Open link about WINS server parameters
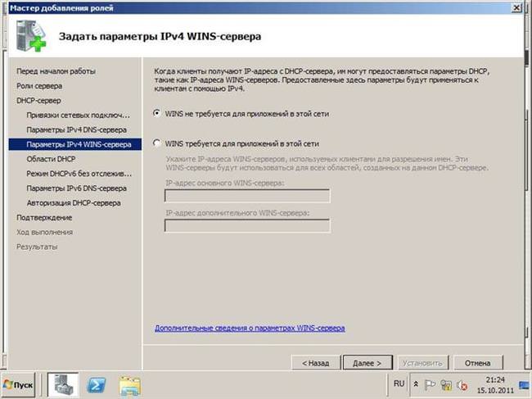This screenshot has height=399, width=532. pyautogui.click(x=250, y=328)
